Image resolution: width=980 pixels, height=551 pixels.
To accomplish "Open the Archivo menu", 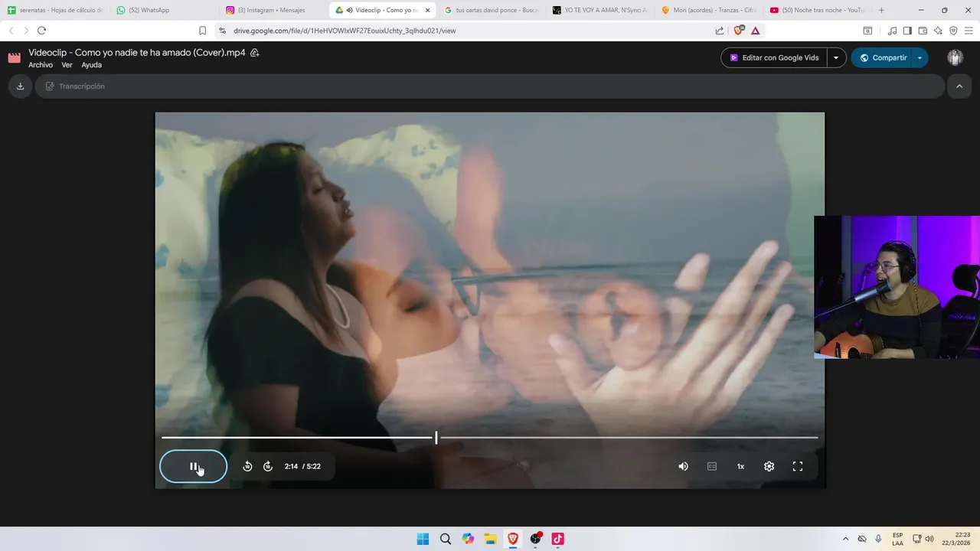I will (41, 65).
